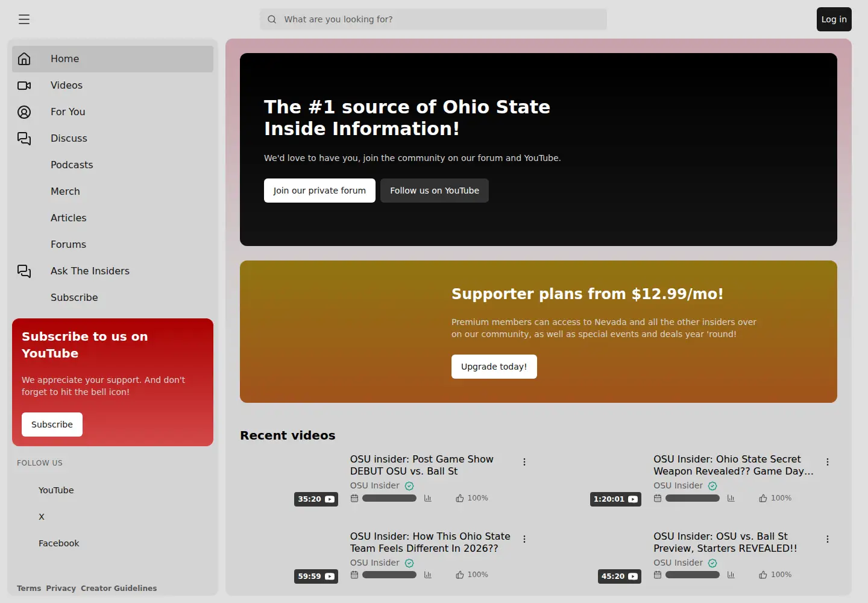Image resolution: width=868 pixels, height=603 pixels.
Task: Open 'OSU vs. Ball St Preview' title
Action: click(725, 543)
